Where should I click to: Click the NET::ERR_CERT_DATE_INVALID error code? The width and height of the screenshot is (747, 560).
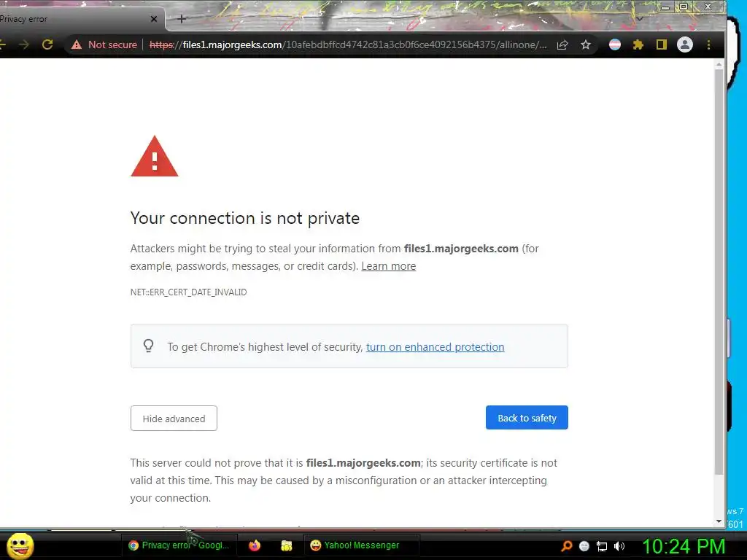tap(189, 292)
